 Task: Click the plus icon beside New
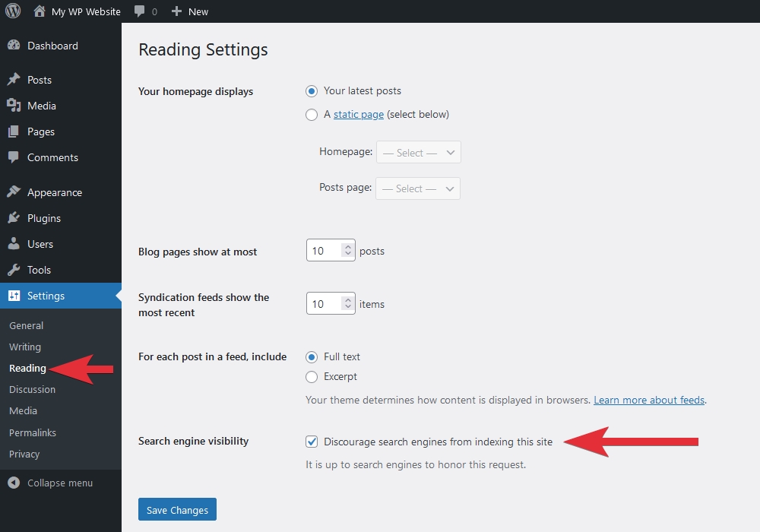tap(176, 11)
